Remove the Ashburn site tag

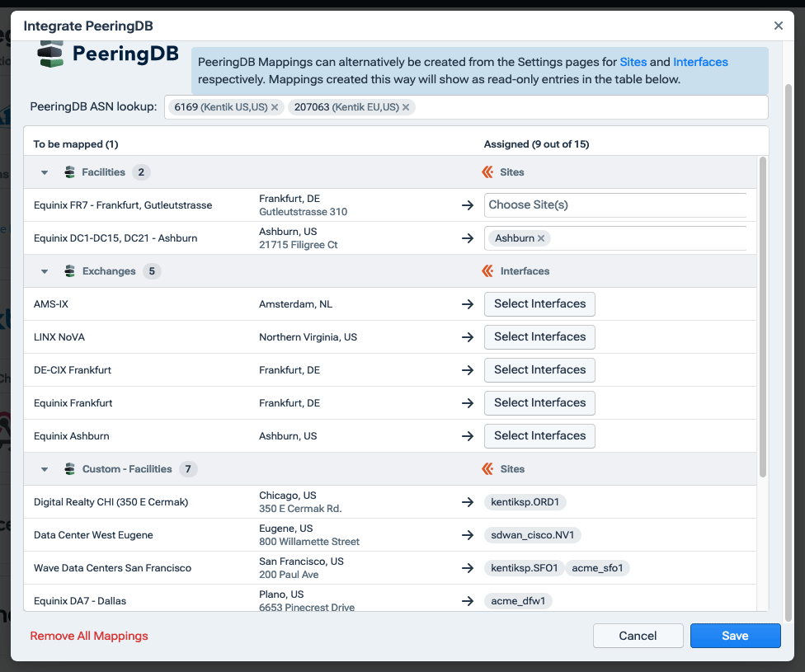(539, 237)
